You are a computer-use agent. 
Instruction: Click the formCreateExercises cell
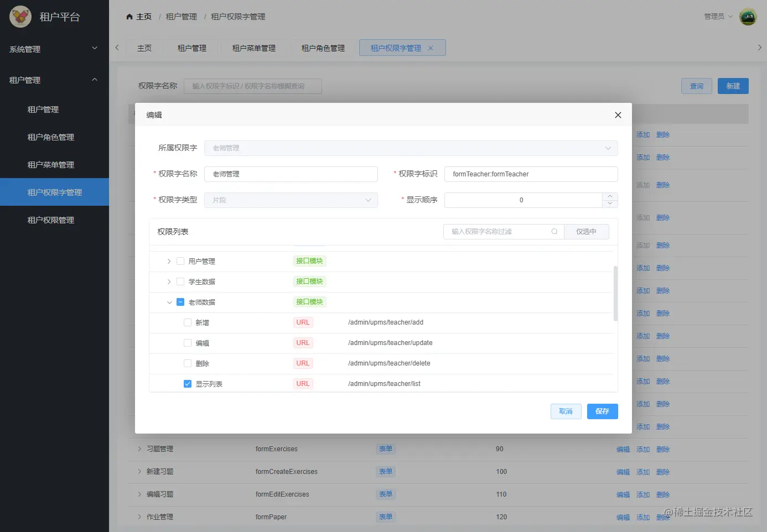287,472
